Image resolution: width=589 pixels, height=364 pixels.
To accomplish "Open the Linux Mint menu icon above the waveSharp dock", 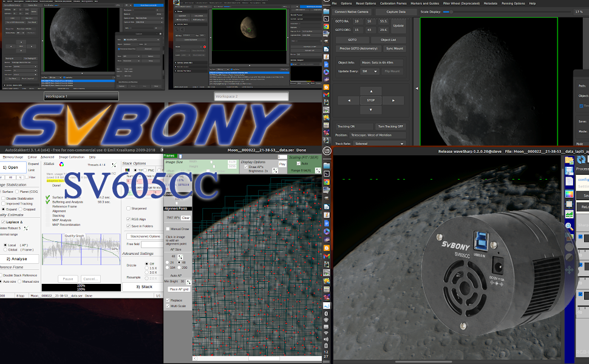I will [327, 151].
